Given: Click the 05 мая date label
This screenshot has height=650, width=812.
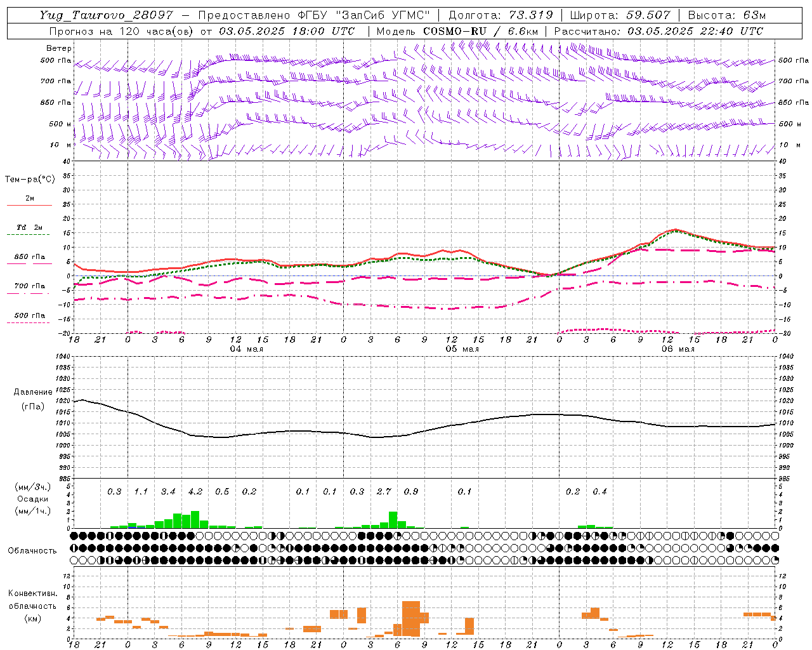Looking at the screenshot, I should 462,349.
